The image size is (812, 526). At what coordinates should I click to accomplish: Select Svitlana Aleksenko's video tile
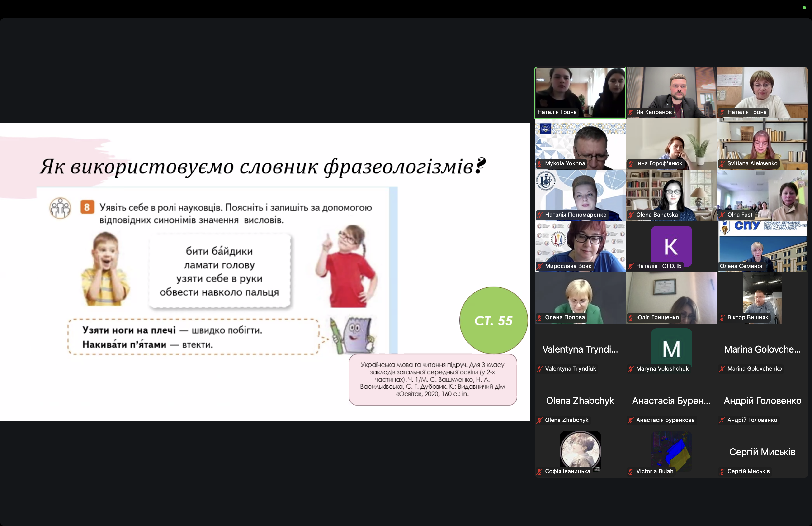point(762,143)
